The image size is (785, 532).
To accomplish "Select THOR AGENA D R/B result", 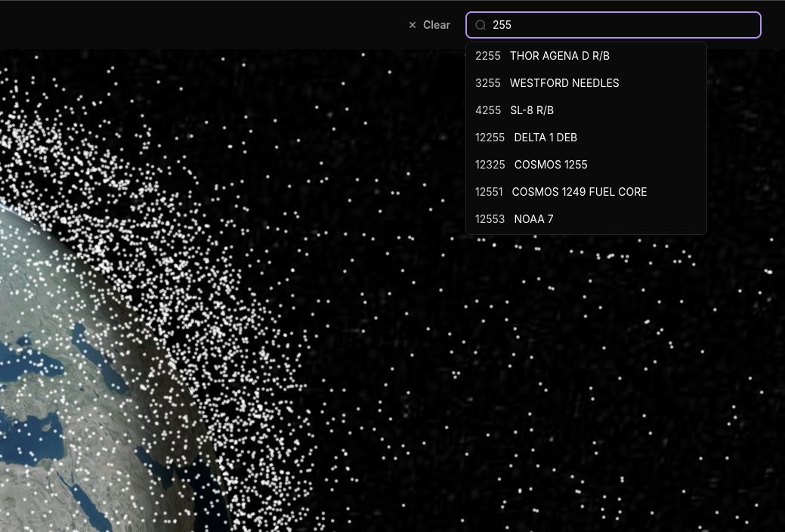I will point(586,56).
